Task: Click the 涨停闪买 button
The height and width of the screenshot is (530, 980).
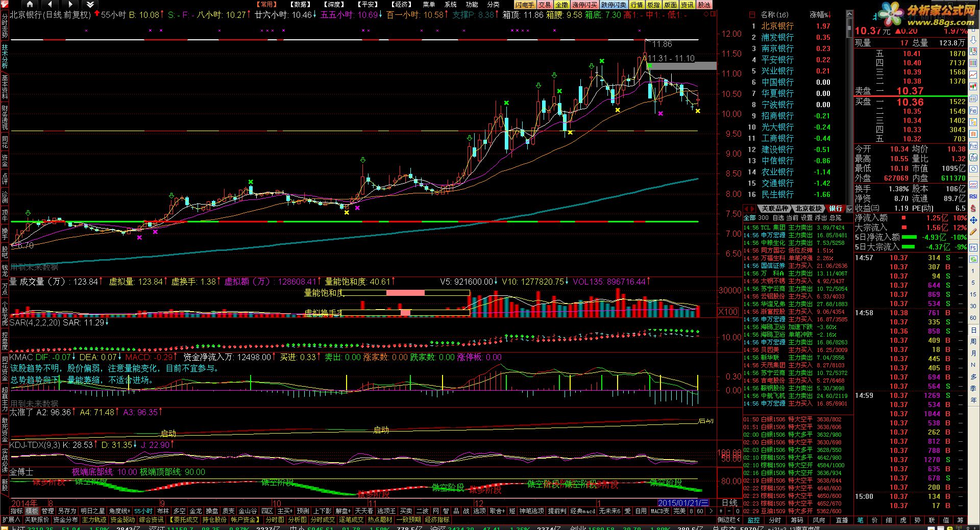Action: 585,5
